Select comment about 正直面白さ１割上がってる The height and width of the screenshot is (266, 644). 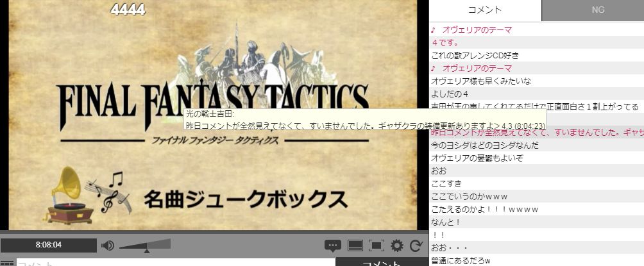536,107
